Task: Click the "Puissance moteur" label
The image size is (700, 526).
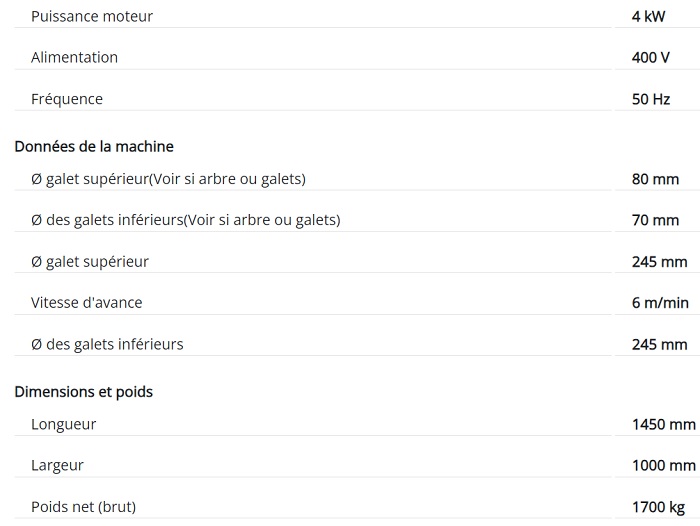Action: click(x=92, y=16)
